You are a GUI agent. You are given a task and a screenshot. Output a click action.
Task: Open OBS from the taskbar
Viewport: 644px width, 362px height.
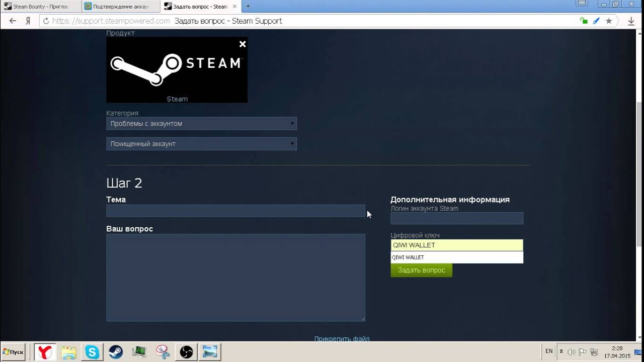coord(186,352)
